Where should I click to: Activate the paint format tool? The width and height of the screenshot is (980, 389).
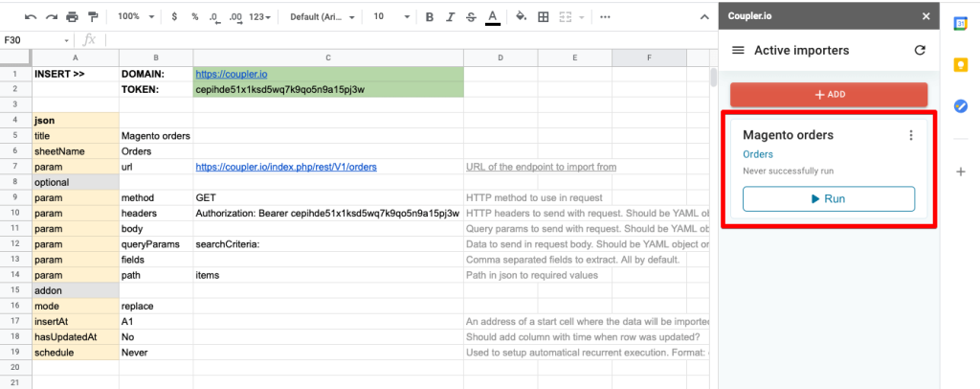[x=93, y=17]
